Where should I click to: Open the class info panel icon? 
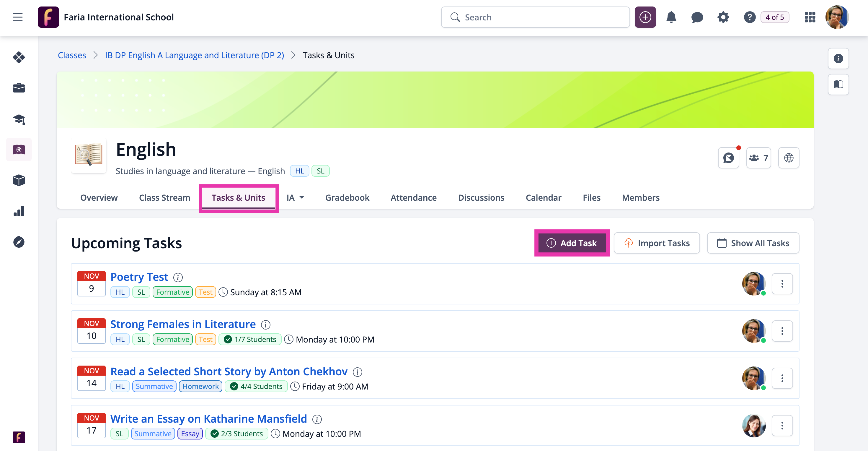(838, 58)
